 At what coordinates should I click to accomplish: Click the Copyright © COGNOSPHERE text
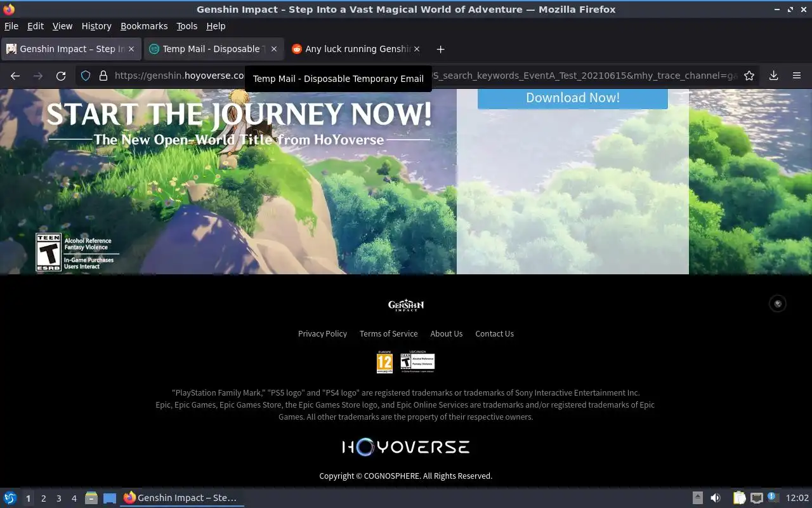(x=406, y=476)
